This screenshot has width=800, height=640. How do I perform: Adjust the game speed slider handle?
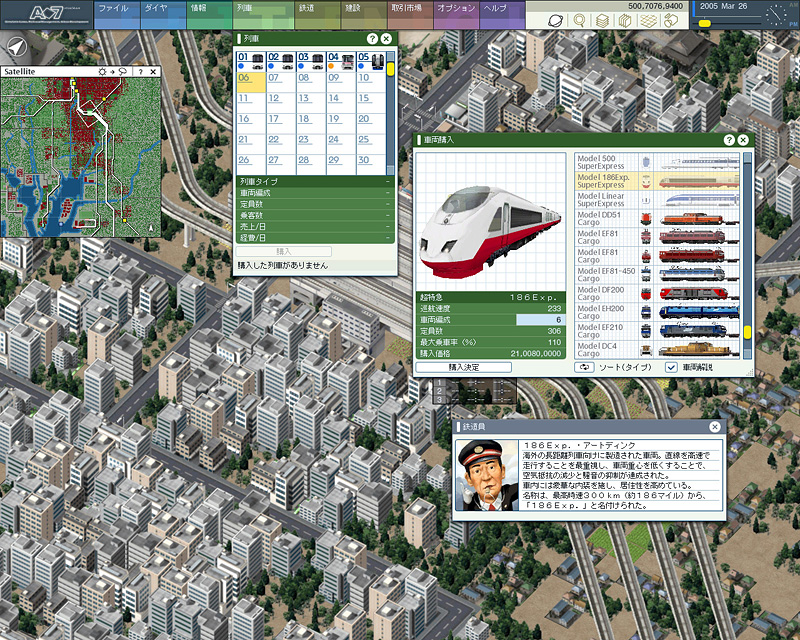pyautogui.click(x=705, y=23)
